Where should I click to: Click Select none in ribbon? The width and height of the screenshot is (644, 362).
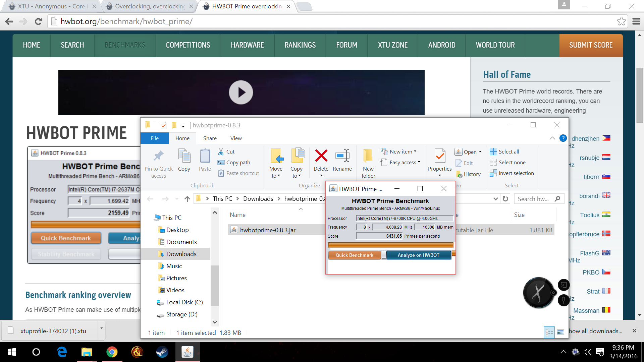tap(507, 163)
